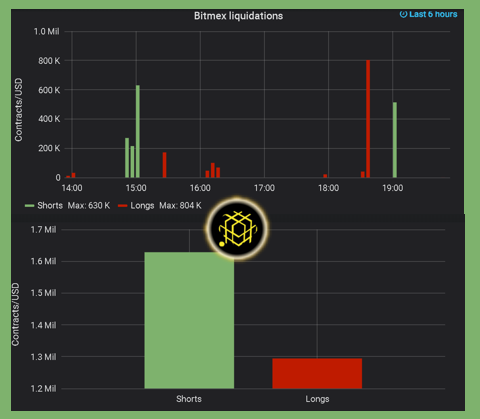The width and height of the screenshot is (480, 419).
Task: Click the 1.5 Mil y-axis label
Action: (x=43, y=293)
